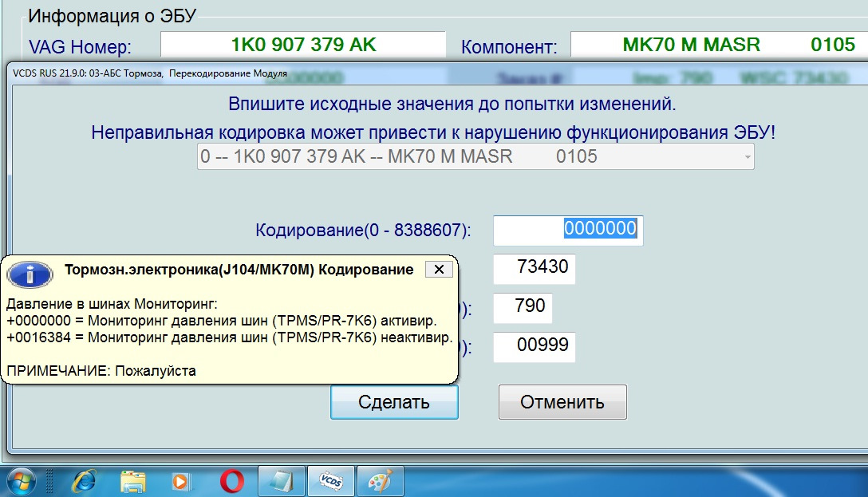Focus the Кодирование value field
This screenshot has height=497, width=868.
[568, 231]
